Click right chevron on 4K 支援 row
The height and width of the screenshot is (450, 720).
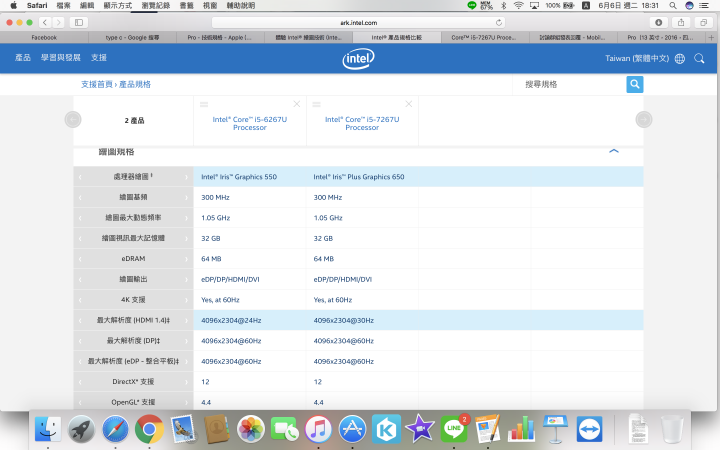186,300
